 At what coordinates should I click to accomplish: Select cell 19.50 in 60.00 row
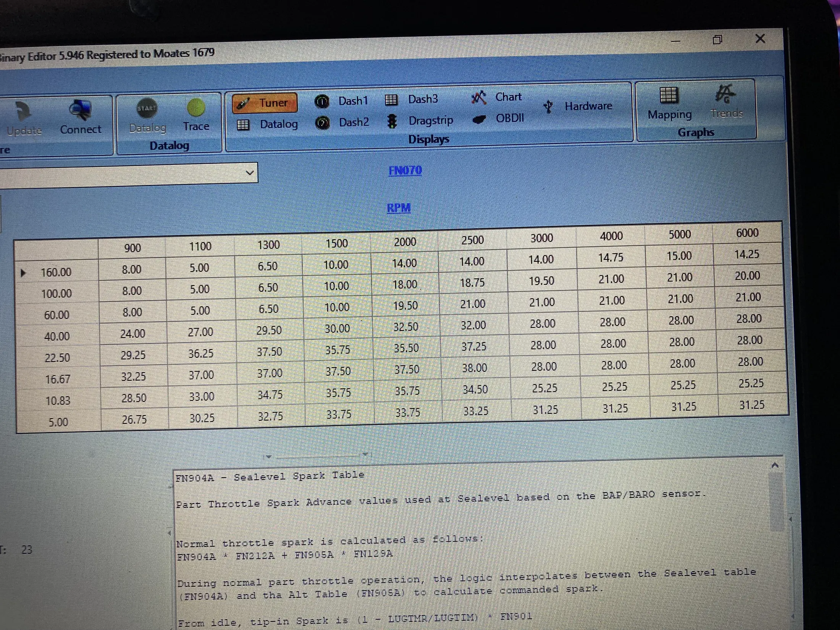pos(405,306)
